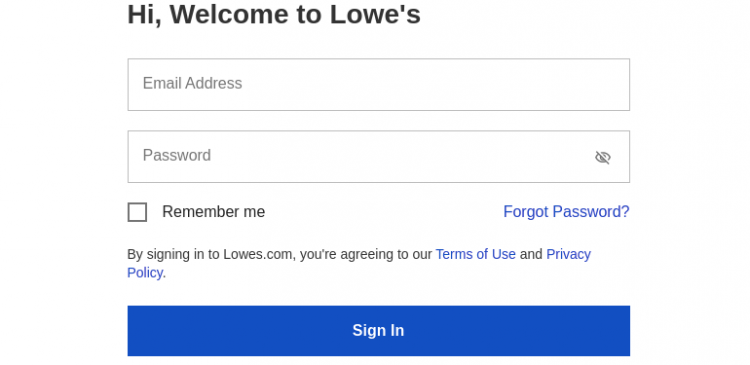The height and width of the screenshot is (365, 750).
Task: Focus the Password input field
Action: [x=378, y=156]
